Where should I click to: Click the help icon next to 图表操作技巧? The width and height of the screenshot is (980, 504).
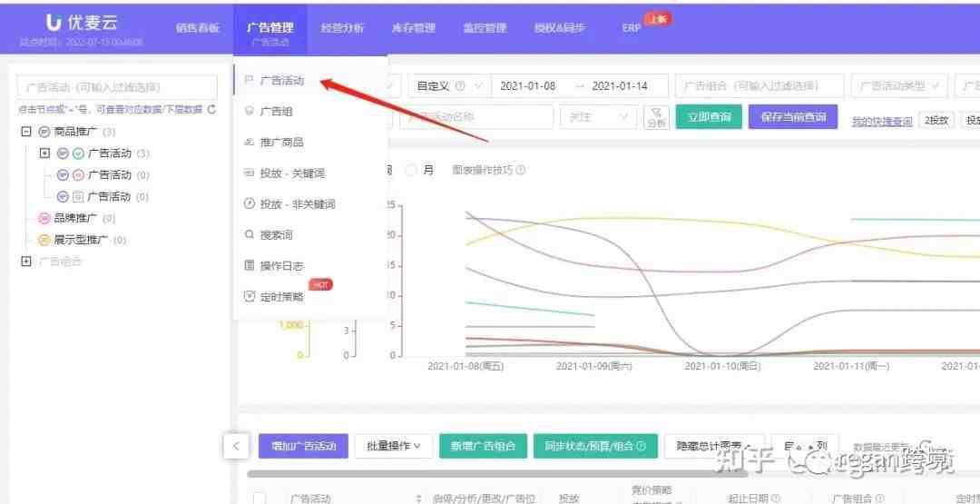point(520,170)
